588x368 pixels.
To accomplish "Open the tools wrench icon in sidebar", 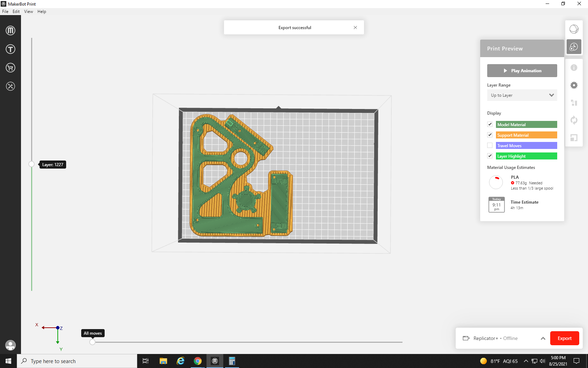I will tap(10, 86).
